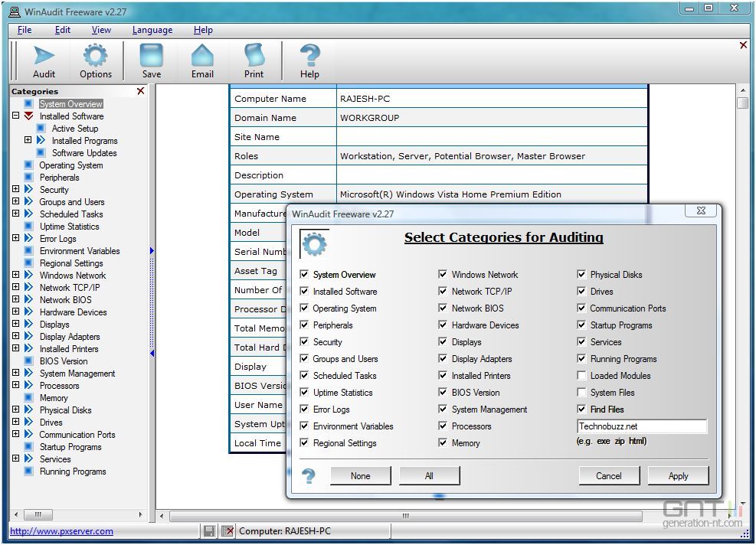Collapse the Installed Software tree node
The image size is (756, 545).
coord(16,116)
